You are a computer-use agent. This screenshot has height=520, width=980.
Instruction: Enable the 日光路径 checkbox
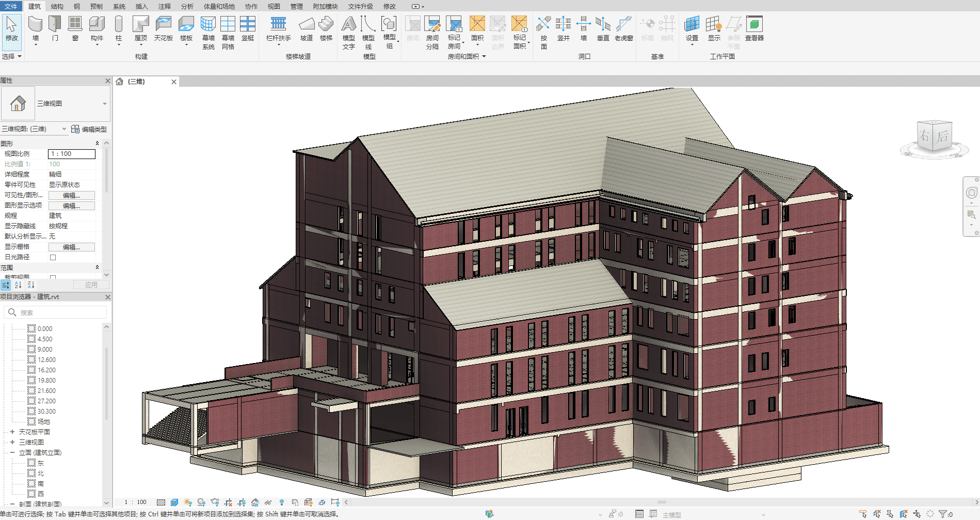point(53,257)
